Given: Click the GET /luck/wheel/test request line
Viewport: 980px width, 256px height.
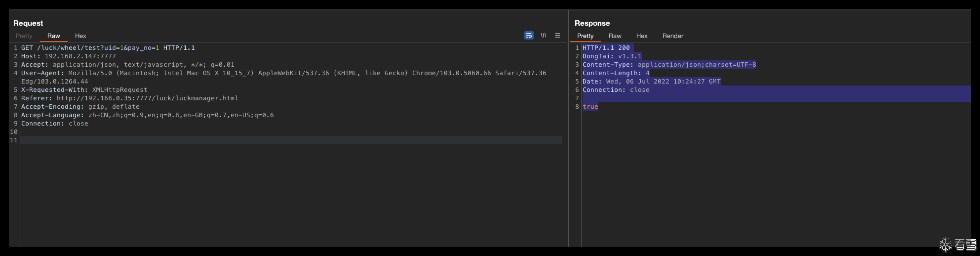Looking at the screenshot, I should pyautogui.click(x=108, y=48).
